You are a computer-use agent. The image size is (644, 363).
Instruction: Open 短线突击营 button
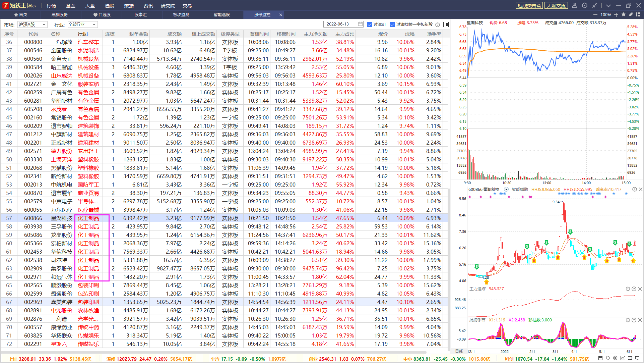pyautogui.click(x=529, y=6)
